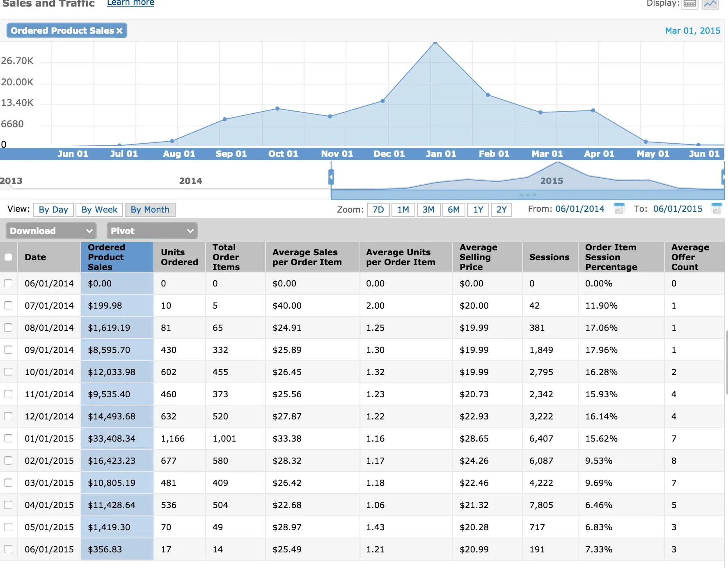Open the From date calendar picker
728x568 pixels.
tap(619, 209)
